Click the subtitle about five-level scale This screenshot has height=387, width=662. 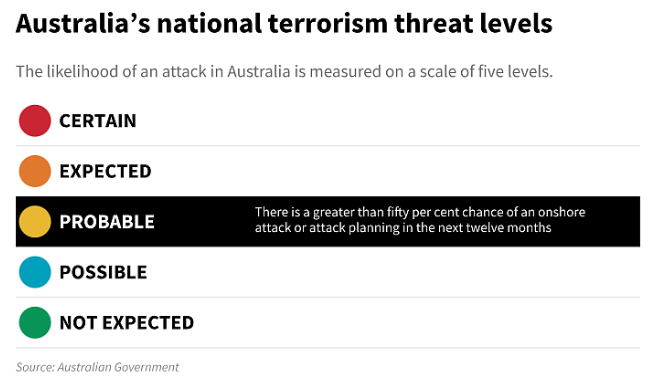point(285,72)
